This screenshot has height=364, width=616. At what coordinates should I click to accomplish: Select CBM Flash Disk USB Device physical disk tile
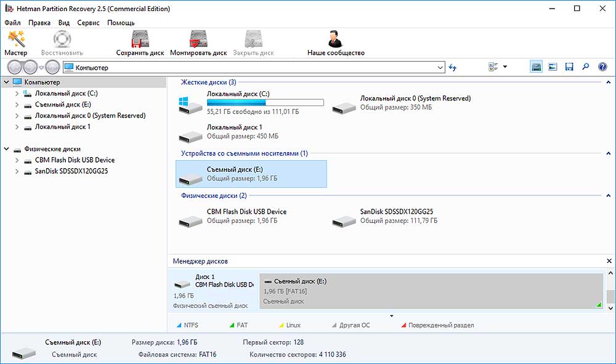[x=251, y=216]
